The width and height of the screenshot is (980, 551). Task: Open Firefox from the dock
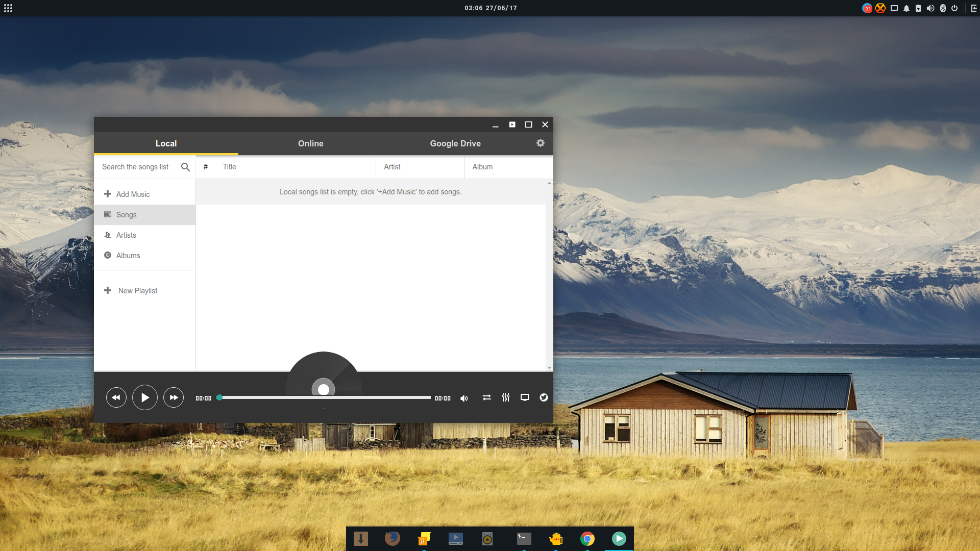pos(393,539)
